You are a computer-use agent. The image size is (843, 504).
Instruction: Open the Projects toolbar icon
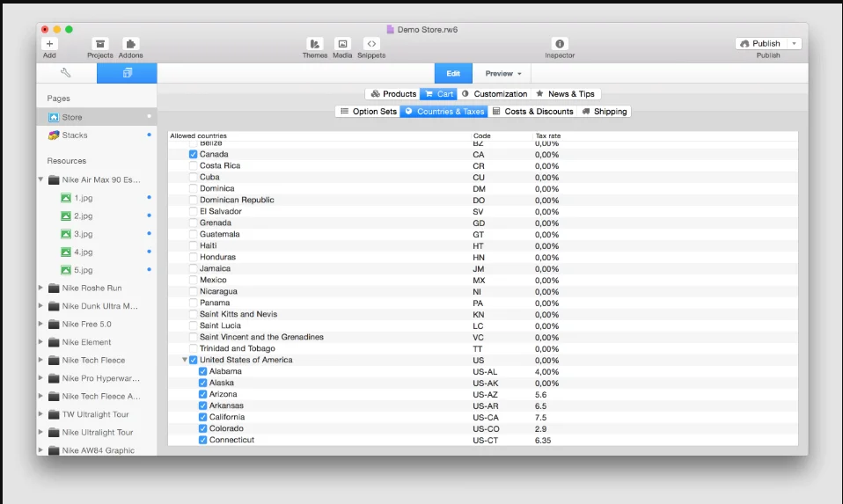click(100, 44)
